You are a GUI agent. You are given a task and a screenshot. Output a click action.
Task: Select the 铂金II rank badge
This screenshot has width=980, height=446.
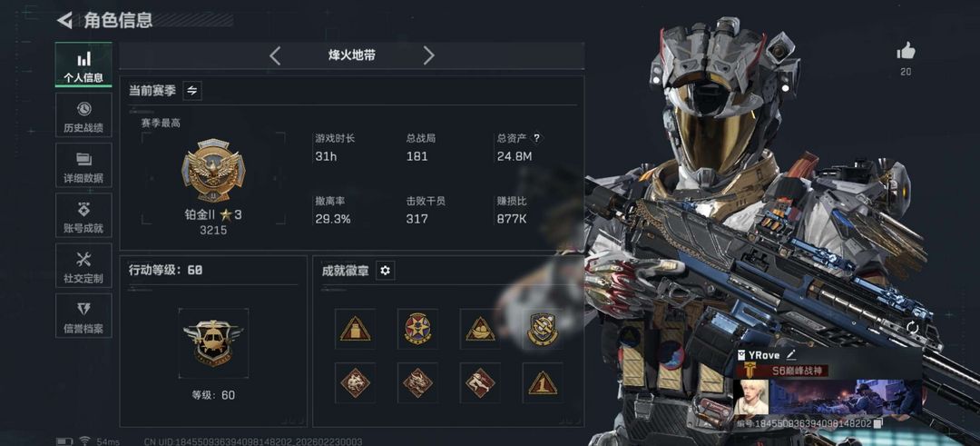pyautogui.click(x=213, y=171)
